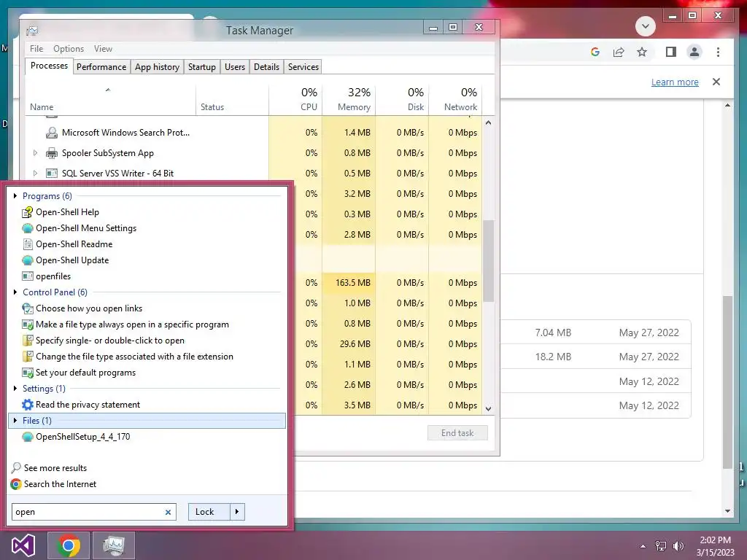Clear the search box with the X icon
Screen dimensions: 747x560
click(168, 513)
